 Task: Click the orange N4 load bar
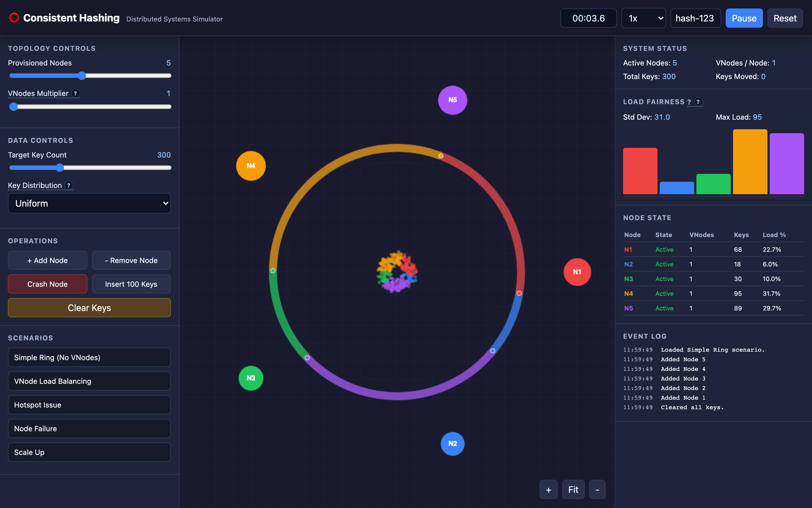click(750, 162)
